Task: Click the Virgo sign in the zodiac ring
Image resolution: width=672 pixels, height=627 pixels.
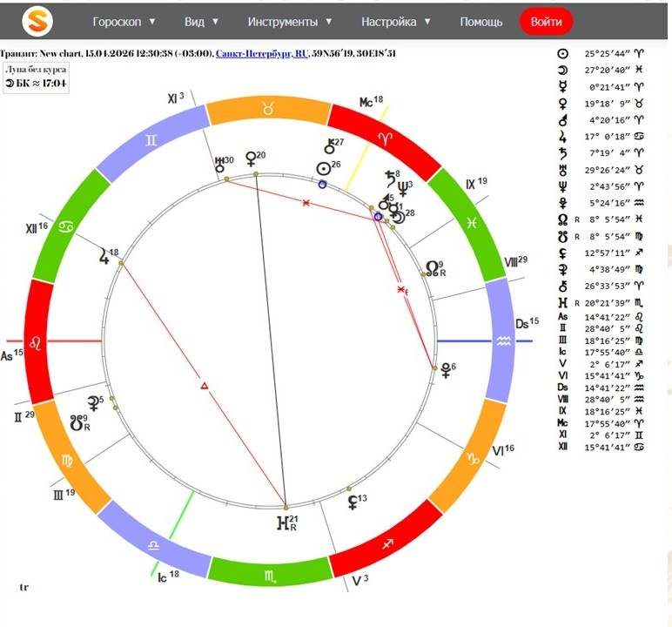Action: [67, 461]
